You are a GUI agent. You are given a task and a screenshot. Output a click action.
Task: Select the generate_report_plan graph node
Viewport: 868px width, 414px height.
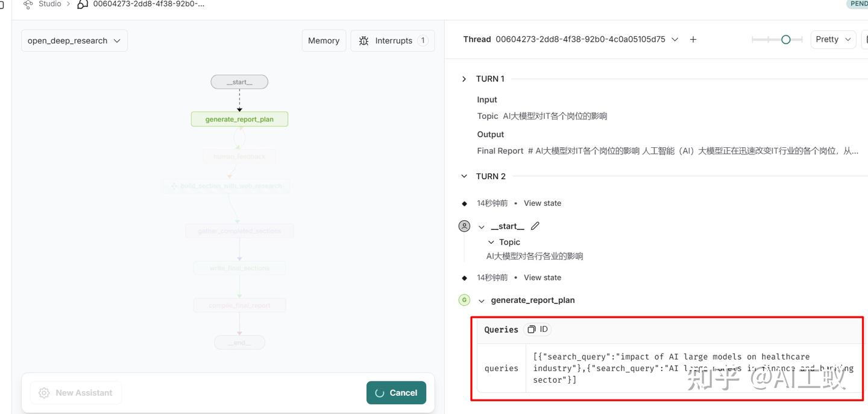pyautogui.click(x=239, y=119)
